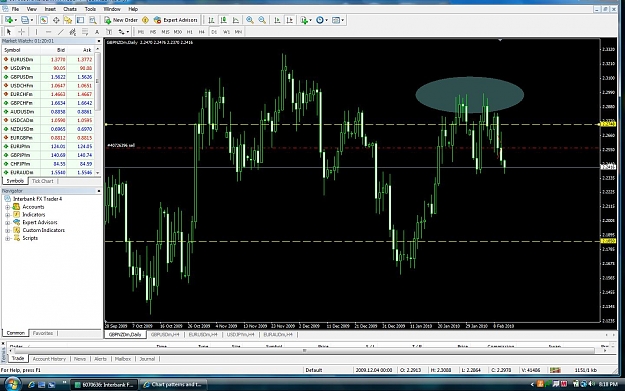Image resolution: width=625 pixels, height=391 pixels.
Task: Open the Templates dropdown arrow
Action: tap(342, 20)
